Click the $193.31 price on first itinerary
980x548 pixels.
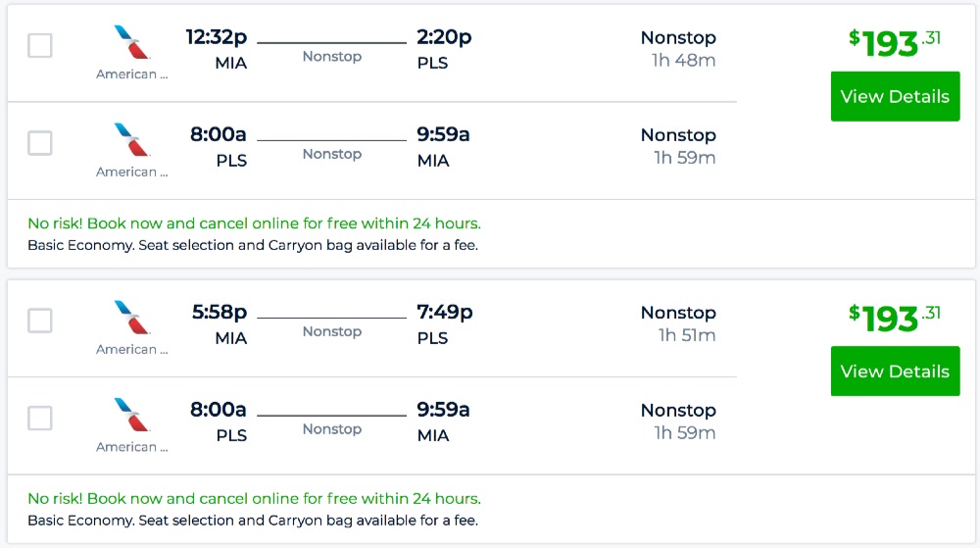[x=894, y=42]
